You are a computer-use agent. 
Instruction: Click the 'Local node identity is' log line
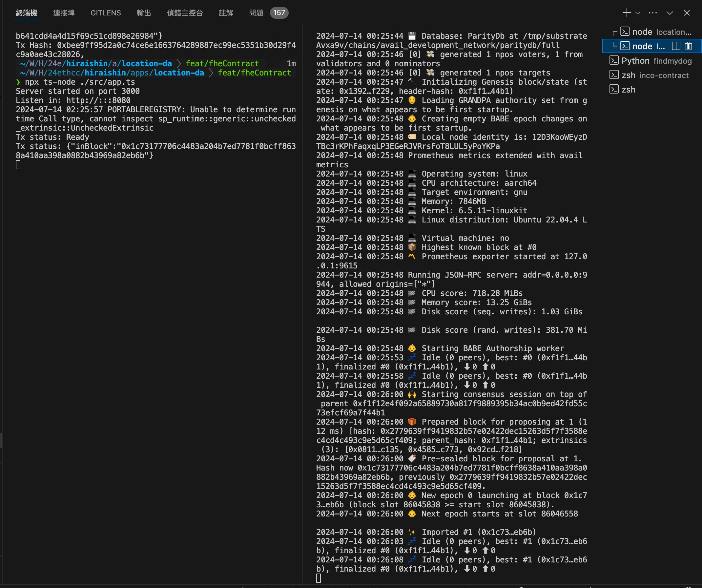click(x=452, y=142)
